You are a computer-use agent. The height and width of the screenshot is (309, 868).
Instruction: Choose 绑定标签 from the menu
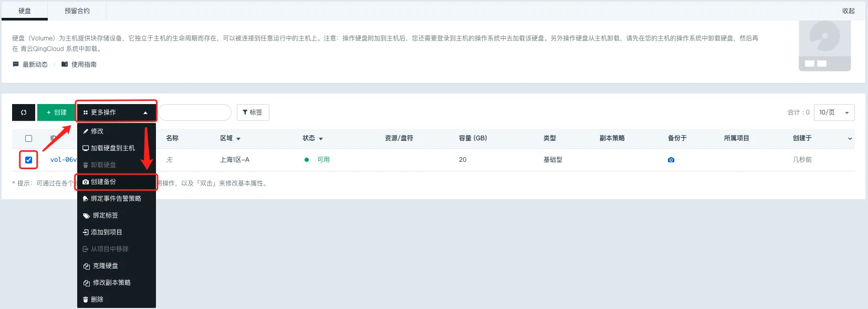[x=116, y=215]
